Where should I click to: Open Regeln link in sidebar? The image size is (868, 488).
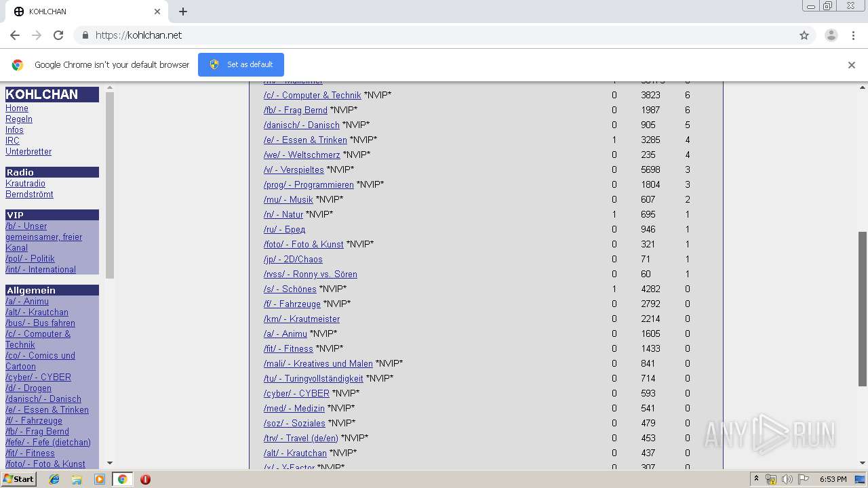(x=19, y=119)
